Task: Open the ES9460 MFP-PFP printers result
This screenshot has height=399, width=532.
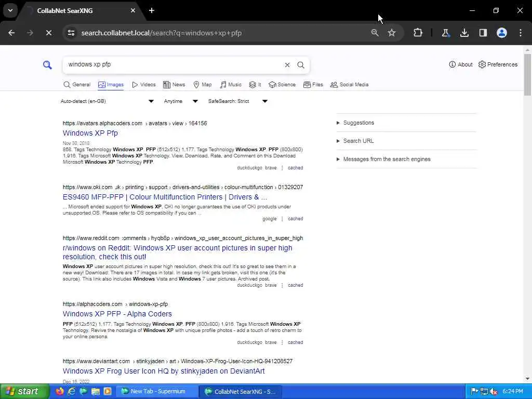Action: (165, 197)
